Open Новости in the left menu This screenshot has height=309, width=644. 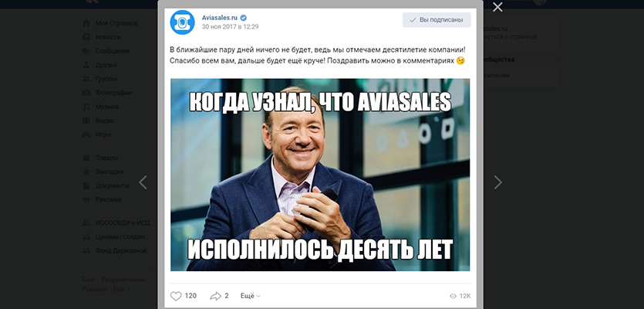pyautogui.click(x=108, y=37)
